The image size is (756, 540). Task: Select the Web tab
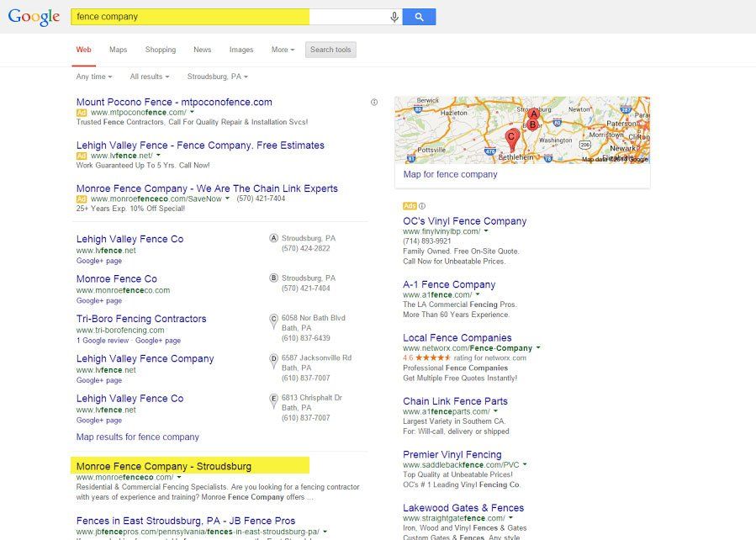[x=83, y=50]
